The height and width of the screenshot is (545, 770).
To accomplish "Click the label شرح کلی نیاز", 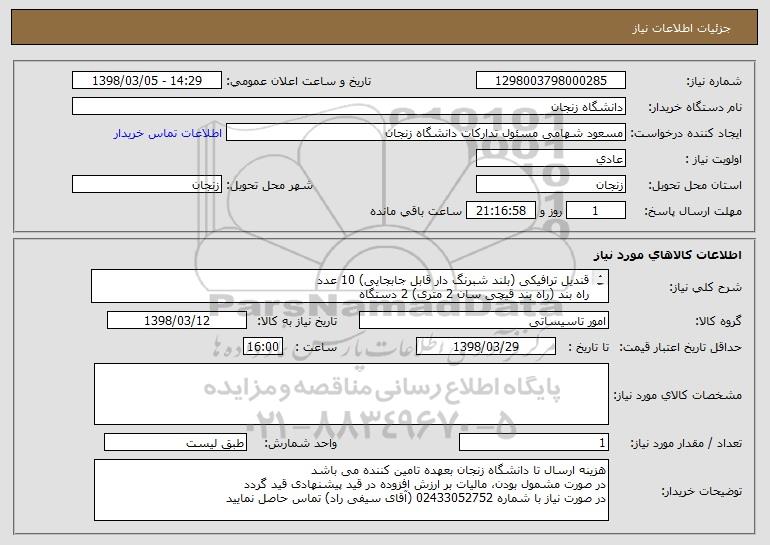I will 706,287.
